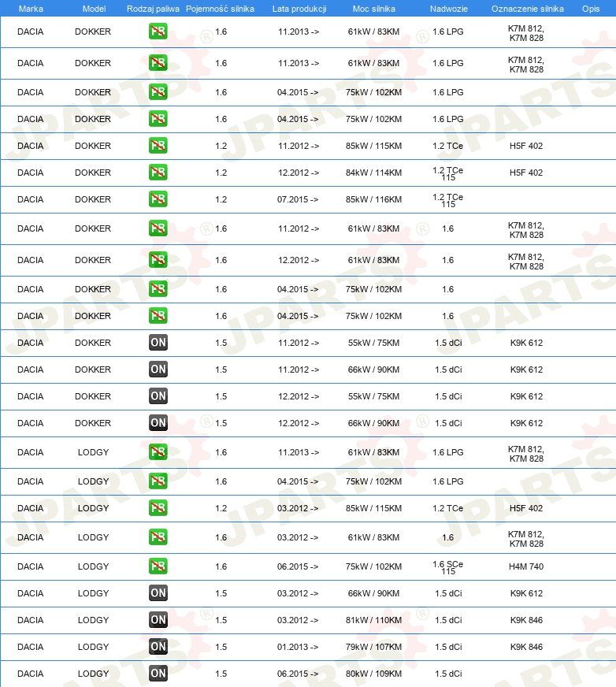Click the diesel ON icon in the DOKKER 12.2012 66kW row
This screenshot has height=687, width=616.
pos(158,423)
